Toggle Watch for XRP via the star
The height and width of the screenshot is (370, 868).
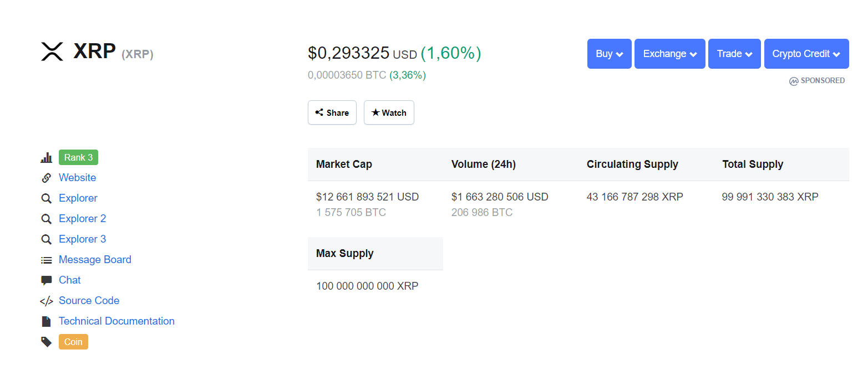pyautogui.click(x=377, y=112)
